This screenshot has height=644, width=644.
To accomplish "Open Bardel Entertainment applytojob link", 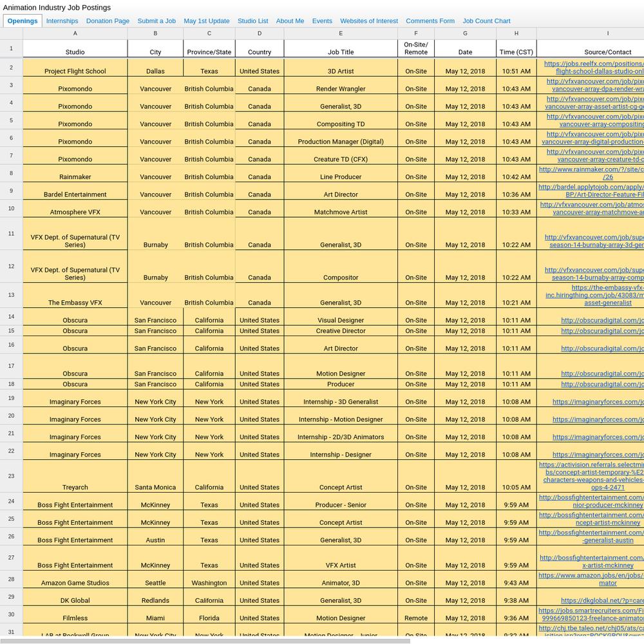I will tap(591, 191).
